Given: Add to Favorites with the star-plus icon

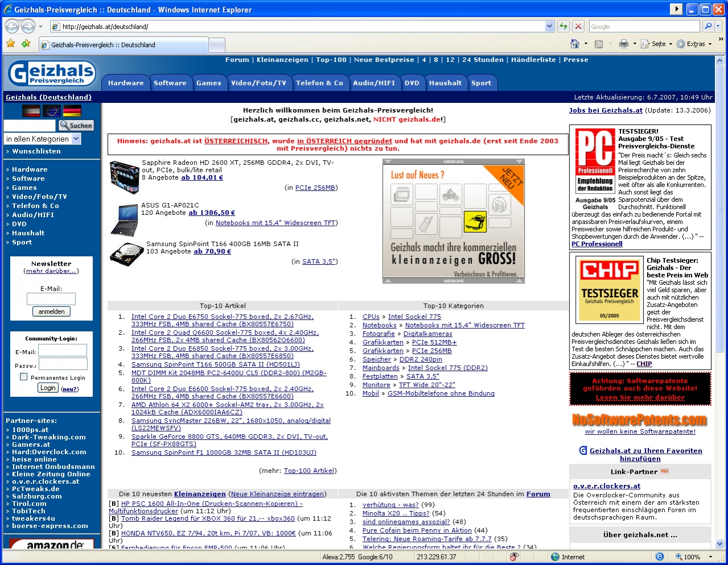Looking at the screenshot, I should (26, 44).
